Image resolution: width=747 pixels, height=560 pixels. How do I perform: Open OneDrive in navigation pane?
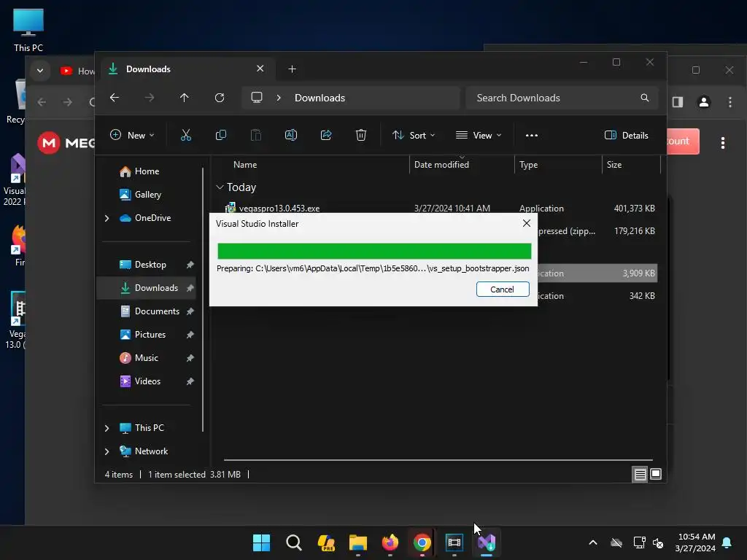pyautogui.click(x=152, y=217)
